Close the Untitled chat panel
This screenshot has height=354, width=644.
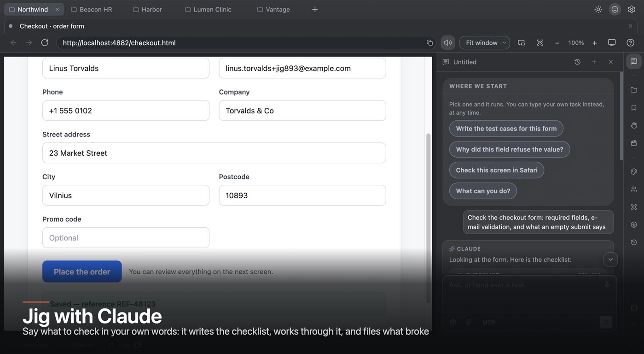click(x=610, y=62)
